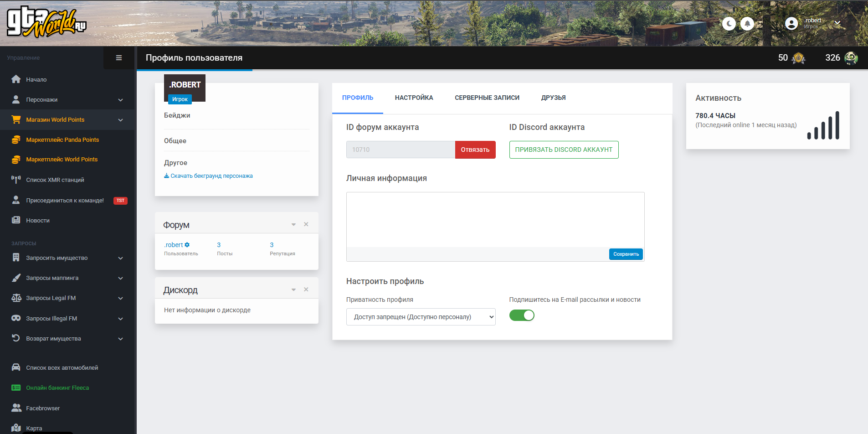
Task: Click the Игрок badge under .ROBERT
Action: coord(180,99)
